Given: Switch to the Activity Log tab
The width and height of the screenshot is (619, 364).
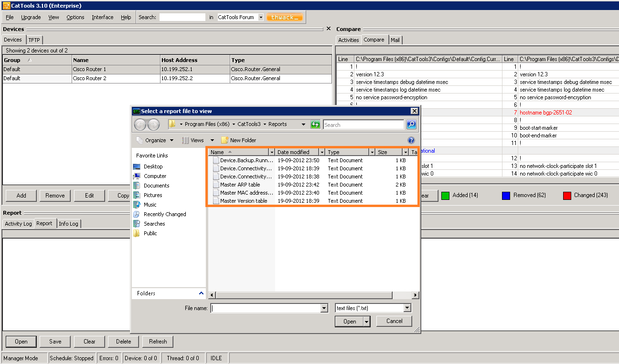Looking at the screenshot, I should click(x=18, y=224).
